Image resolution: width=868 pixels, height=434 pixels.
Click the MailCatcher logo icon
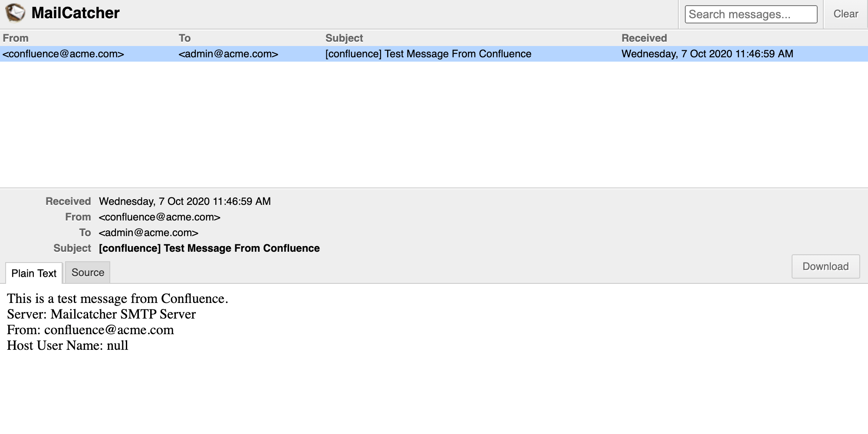[x=15, y=13]
